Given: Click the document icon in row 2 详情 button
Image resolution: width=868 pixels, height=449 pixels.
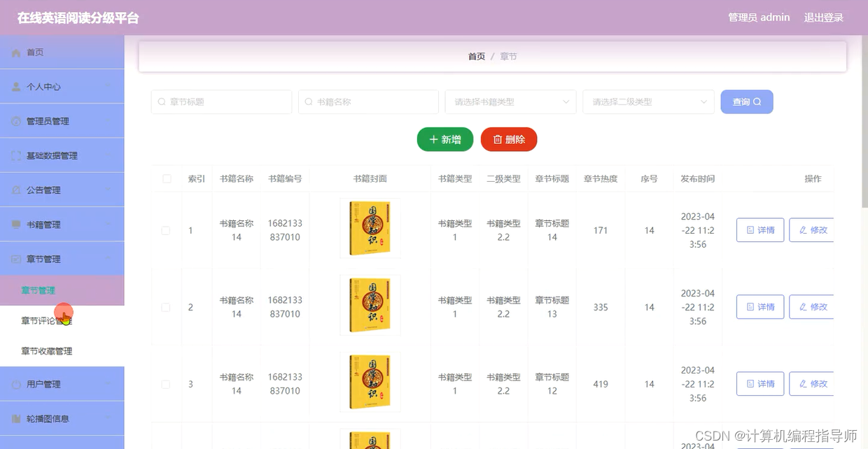Looking at the screenshot, I should click(x=750, y=307).
